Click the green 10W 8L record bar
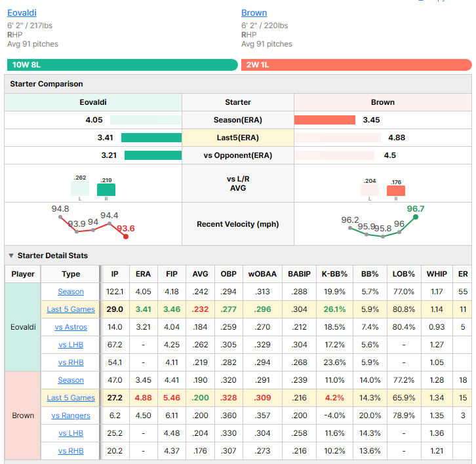Image resolution: width=476 pixels, height=464 pixels. 123,65
